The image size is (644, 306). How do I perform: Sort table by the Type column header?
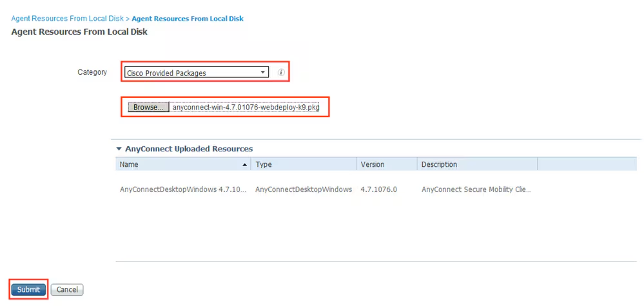264,165
